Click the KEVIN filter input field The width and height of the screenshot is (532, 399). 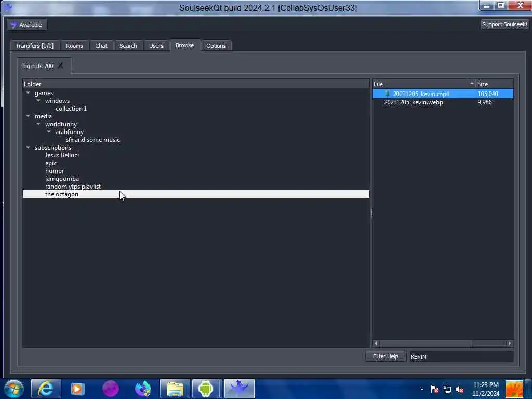tap(461, 356)
